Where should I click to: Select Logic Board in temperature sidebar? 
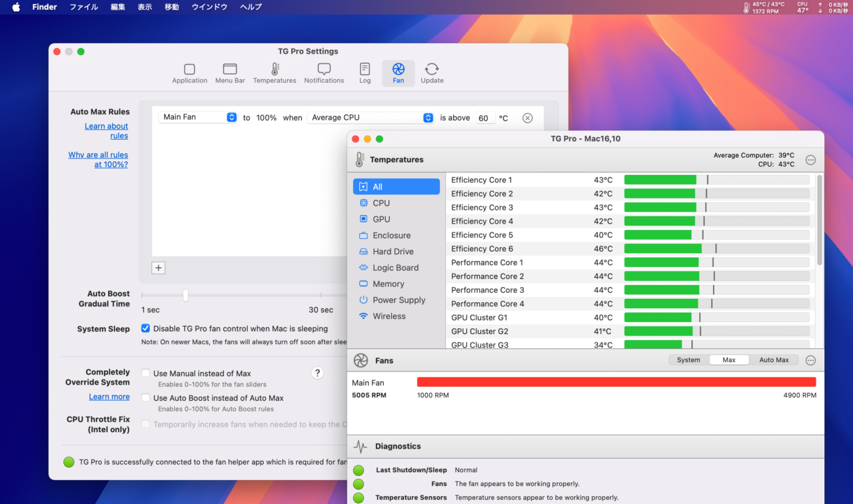click(397, 268)
